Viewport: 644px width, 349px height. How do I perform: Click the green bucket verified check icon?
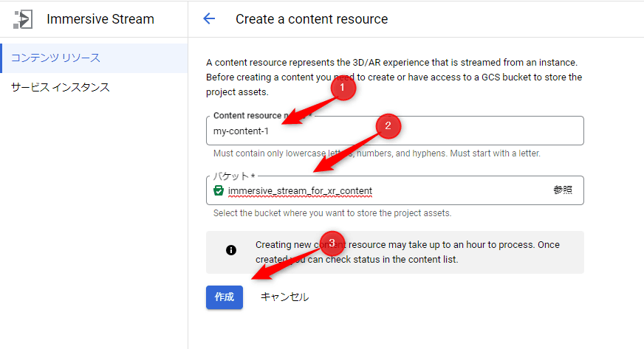click(219, 190)
